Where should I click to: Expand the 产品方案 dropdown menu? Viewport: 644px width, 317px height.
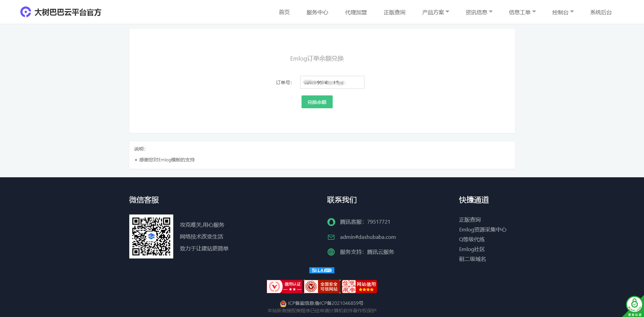[436, 13]
